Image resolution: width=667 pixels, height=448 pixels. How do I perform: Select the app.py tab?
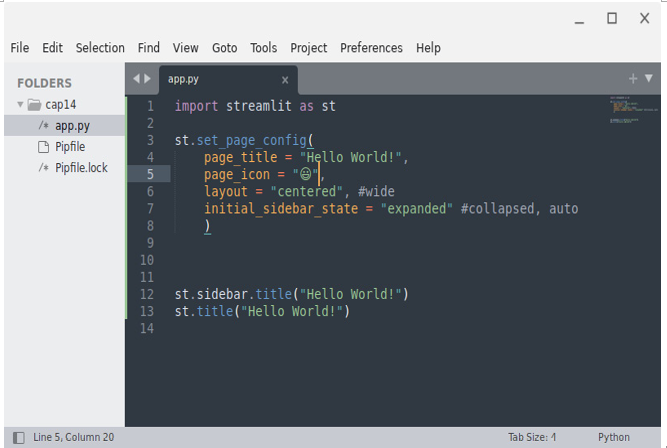228,80
